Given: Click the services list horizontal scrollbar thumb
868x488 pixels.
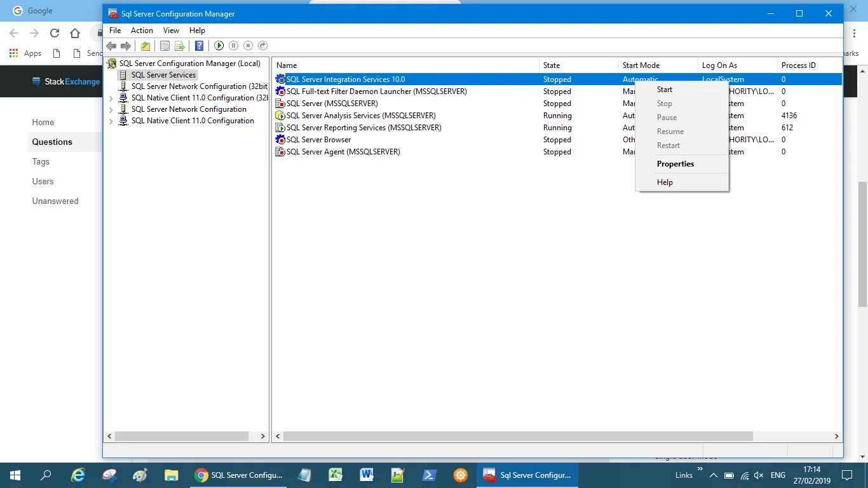Looking at the screenshot, I should point(518,437).
